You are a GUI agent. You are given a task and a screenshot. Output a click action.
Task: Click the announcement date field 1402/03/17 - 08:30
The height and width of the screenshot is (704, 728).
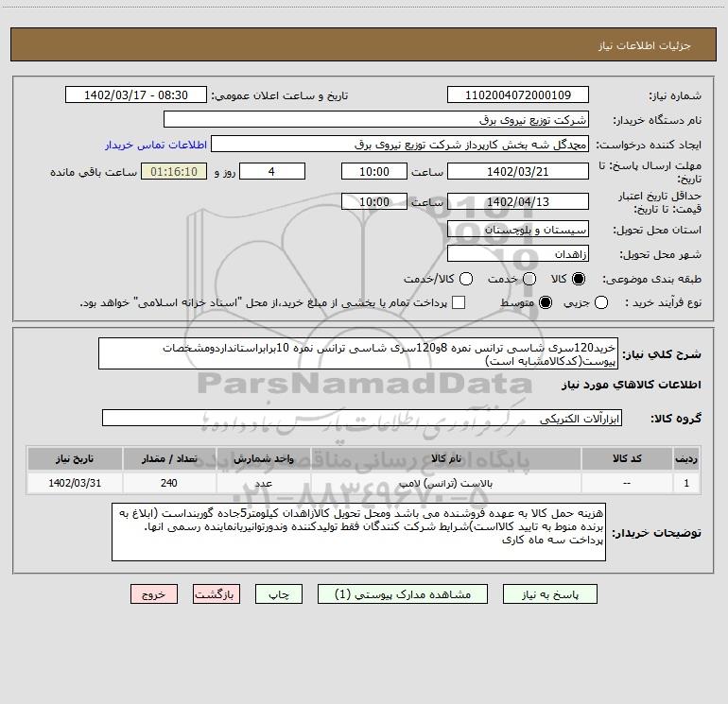[x=136, y=95]
